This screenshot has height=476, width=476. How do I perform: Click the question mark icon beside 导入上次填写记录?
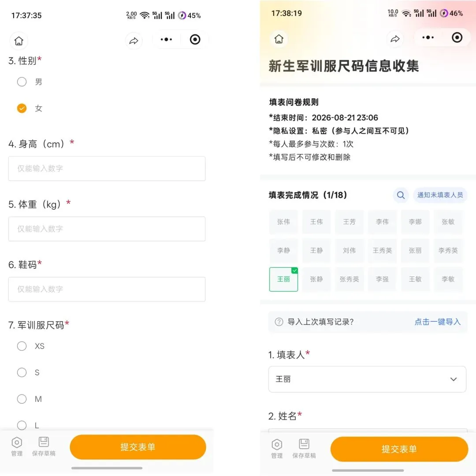click(279, 322)
